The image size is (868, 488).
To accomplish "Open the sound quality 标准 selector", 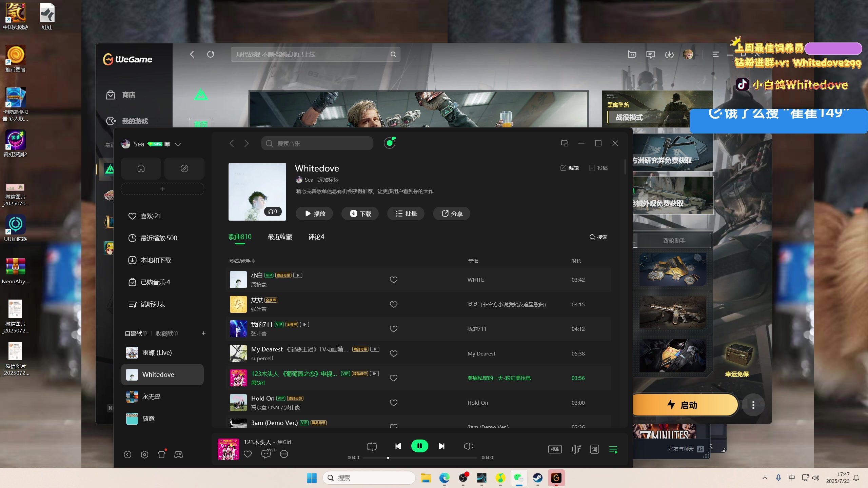I will coord(555,449).
